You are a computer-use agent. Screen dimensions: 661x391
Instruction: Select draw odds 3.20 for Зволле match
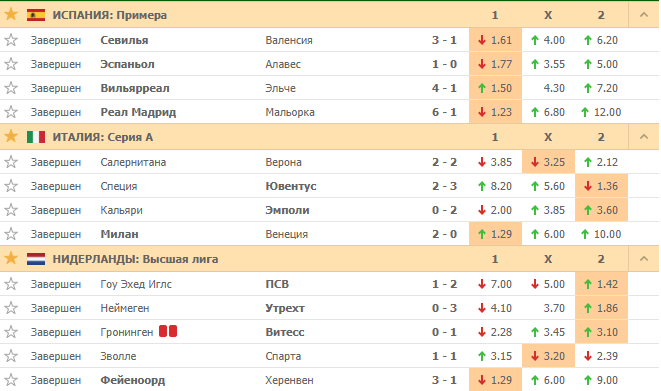tap(548, 356)
